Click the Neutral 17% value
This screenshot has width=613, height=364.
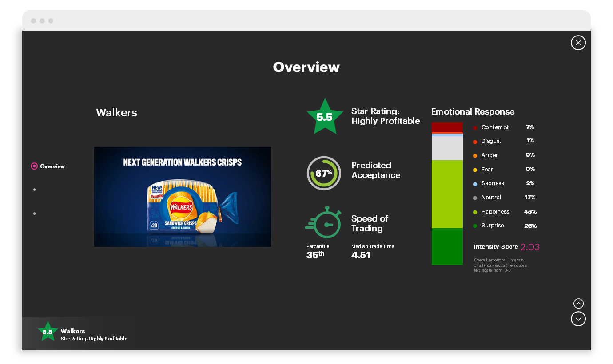530,198
